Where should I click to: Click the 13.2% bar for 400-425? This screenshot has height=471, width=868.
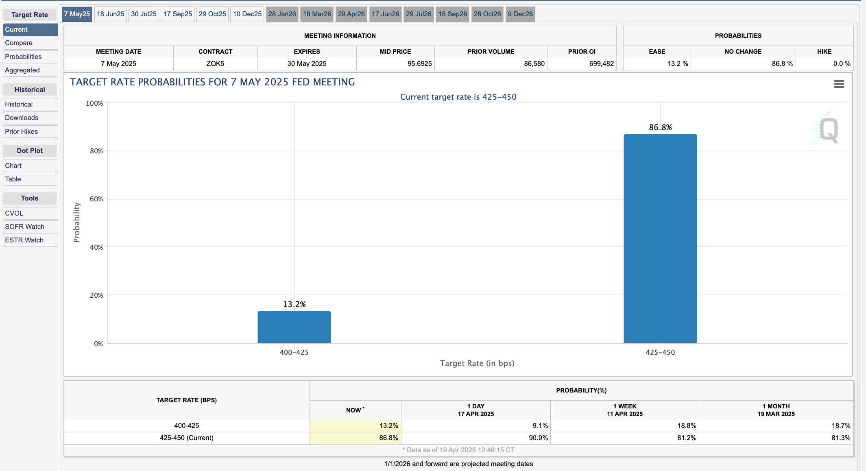tap(294, 327)
